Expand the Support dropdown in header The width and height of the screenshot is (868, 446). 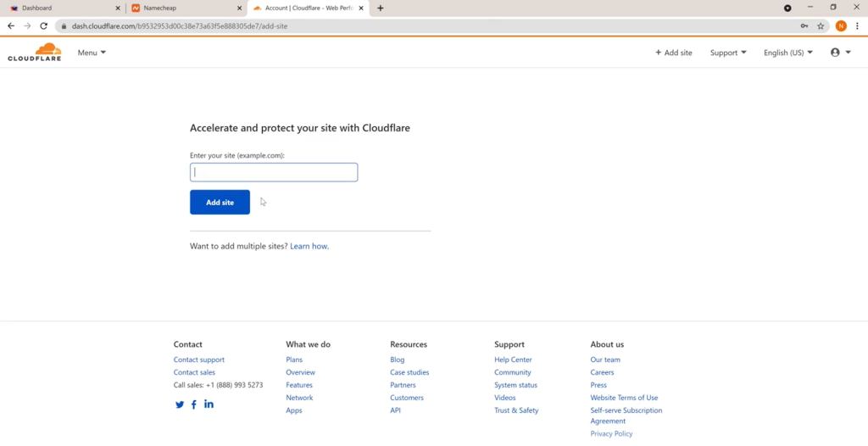[x=728, y=53]
